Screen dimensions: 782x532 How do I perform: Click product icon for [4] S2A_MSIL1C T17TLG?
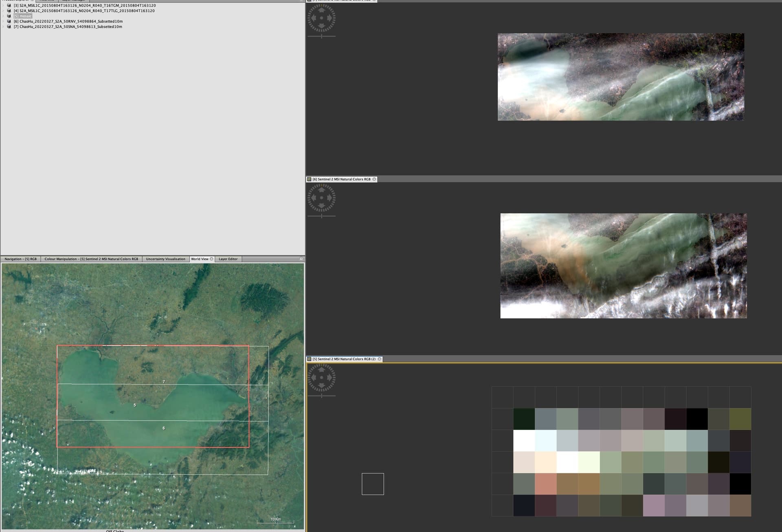pyautogui.click(x=9, y=11)
